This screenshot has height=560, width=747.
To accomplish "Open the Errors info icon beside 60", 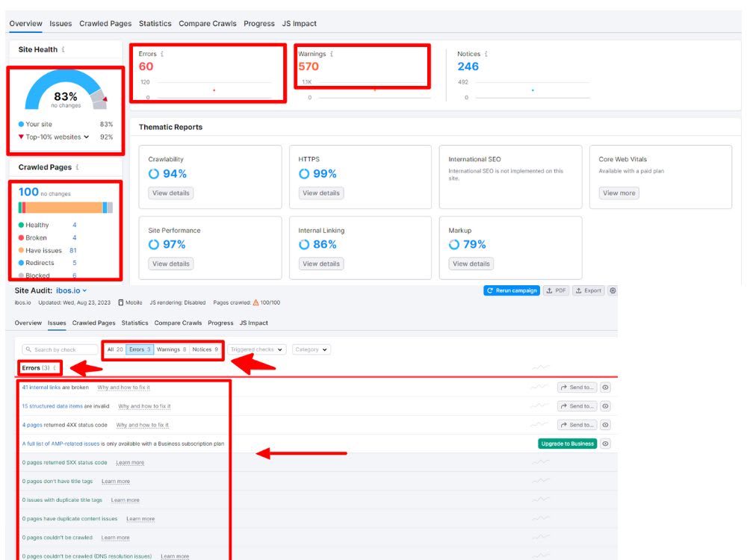I will point(162,54).
